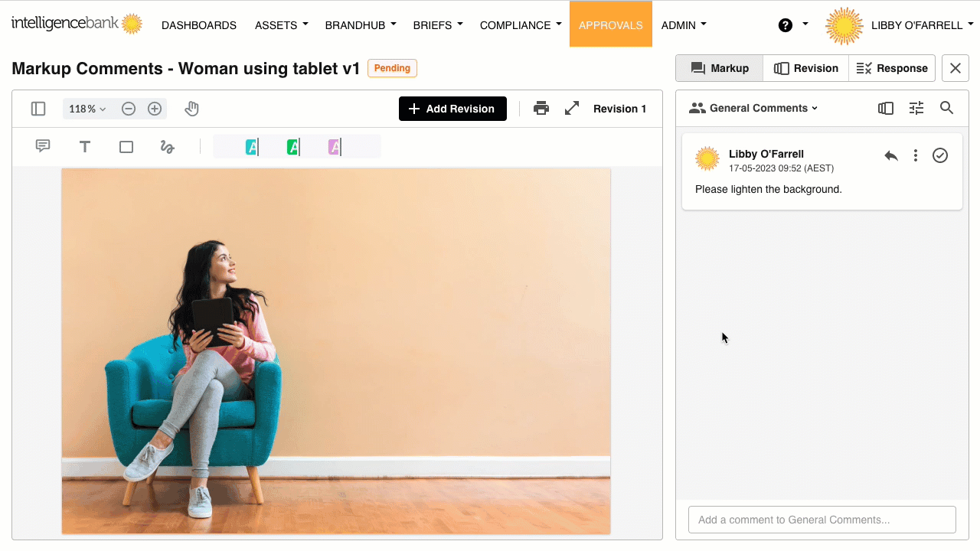The height and width of the screenshot is (551, 980).
Task: Enter full screen view
Action: coord(572,109)
